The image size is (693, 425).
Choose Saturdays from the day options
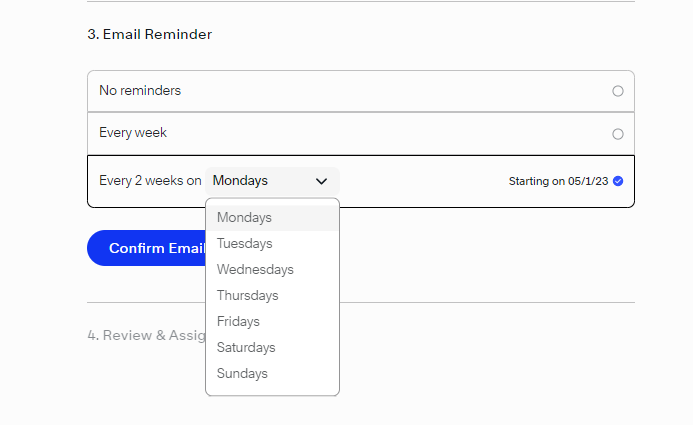pos(246,347)
